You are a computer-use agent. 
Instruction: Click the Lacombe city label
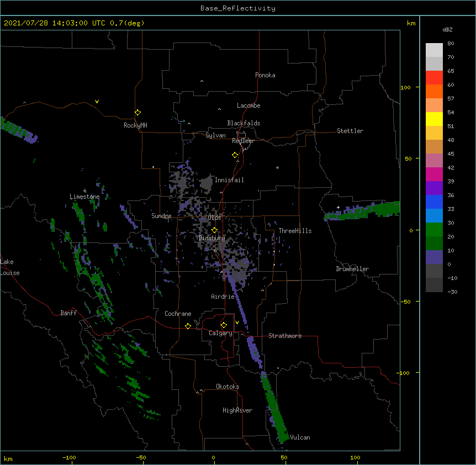(x=248, y=105)
